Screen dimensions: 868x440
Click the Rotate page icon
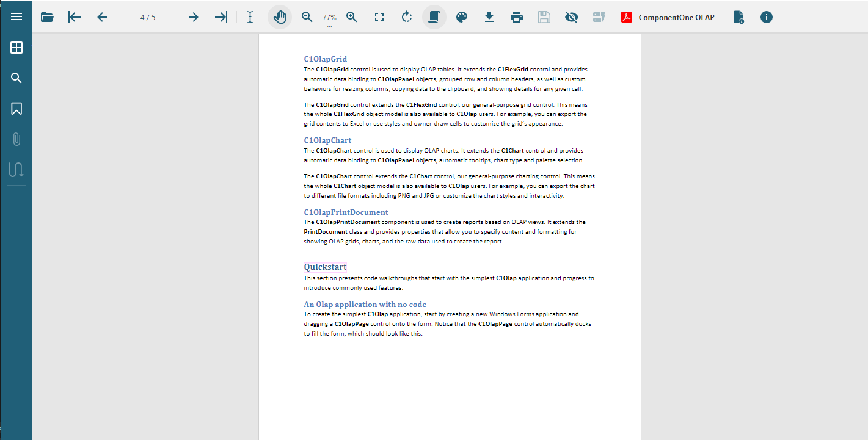[x=407, y=17]
